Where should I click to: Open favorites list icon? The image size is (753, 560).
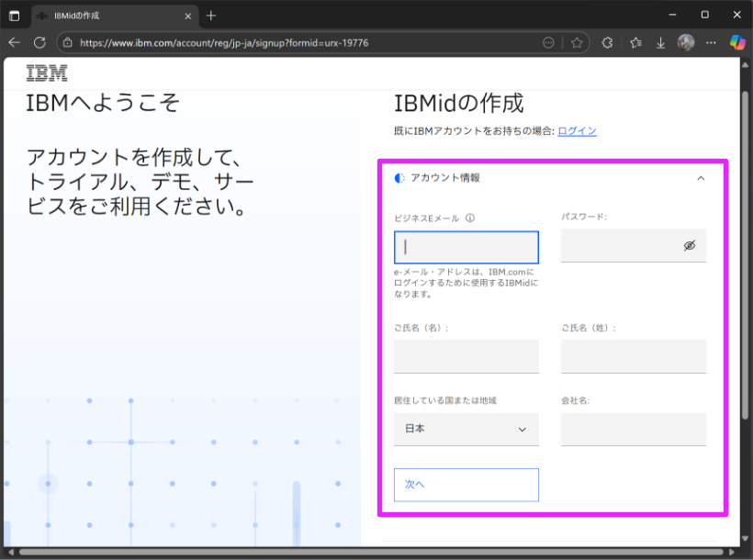pos(635,43)
